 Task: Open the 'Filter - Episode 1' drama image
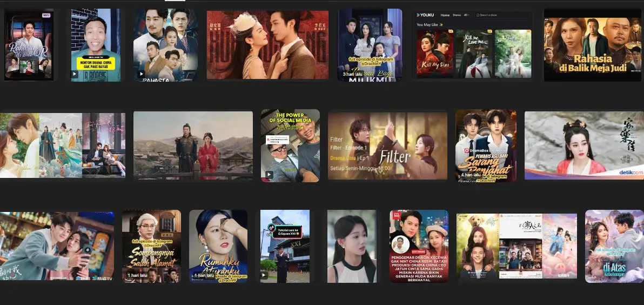point(388,145)
